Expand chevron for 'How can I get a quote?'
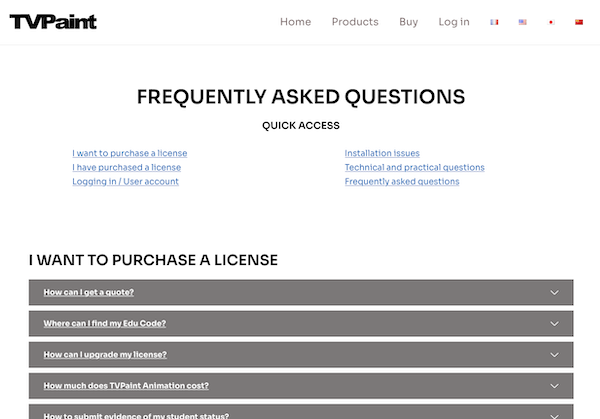 (554, 293)
